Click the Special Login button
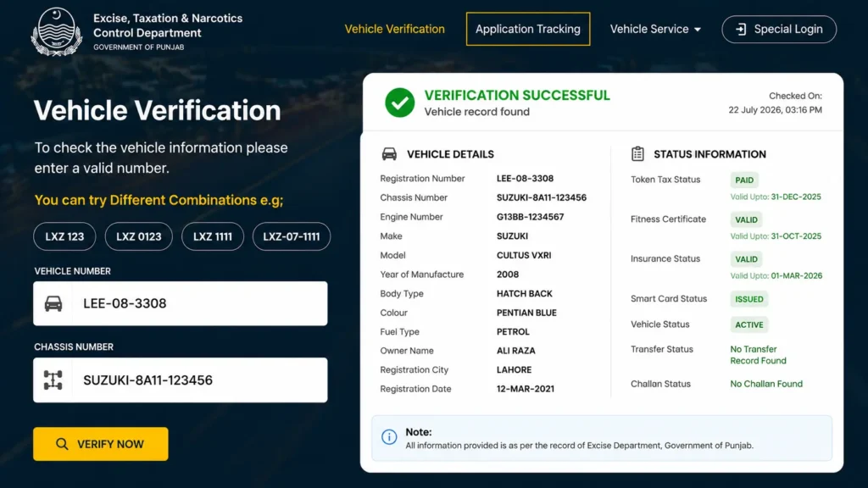The height and width of the screenshot is (488, 868). 780,30
